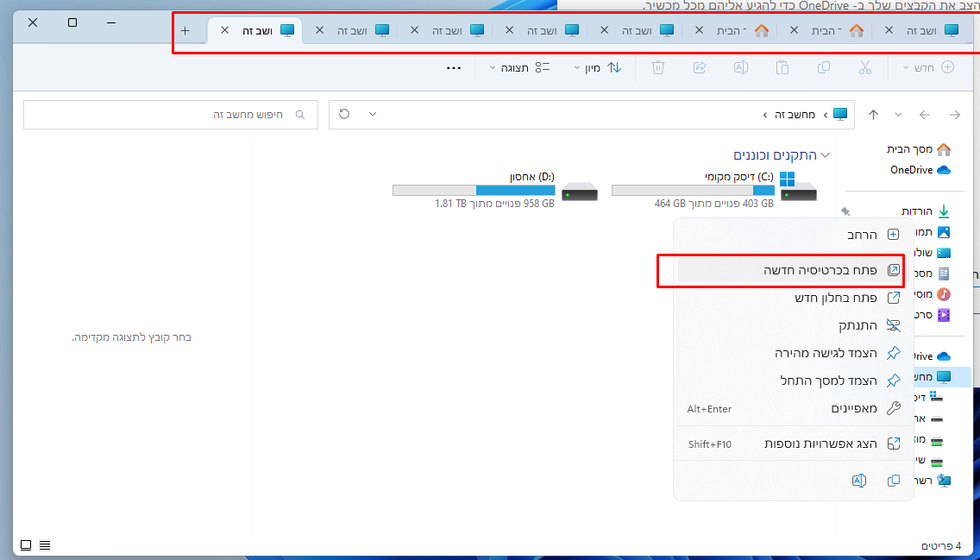The width and height of the screenshot is (980, 560).
Task: Click the Cut scissors icon in toolbar
Action: [864, 67]
